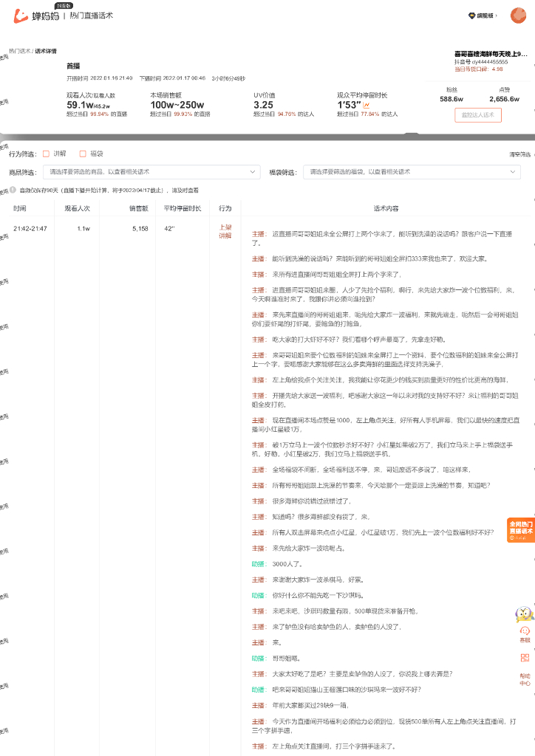Image resolution: width=535 pixels, height=756 pixels.
Task: Open the trend chart icon beside 1'53"
Action: (367, 105)
